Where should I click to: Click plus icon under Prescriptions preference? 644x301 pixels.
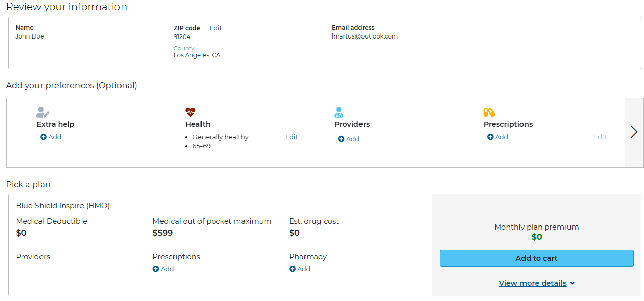coord(490,137)
